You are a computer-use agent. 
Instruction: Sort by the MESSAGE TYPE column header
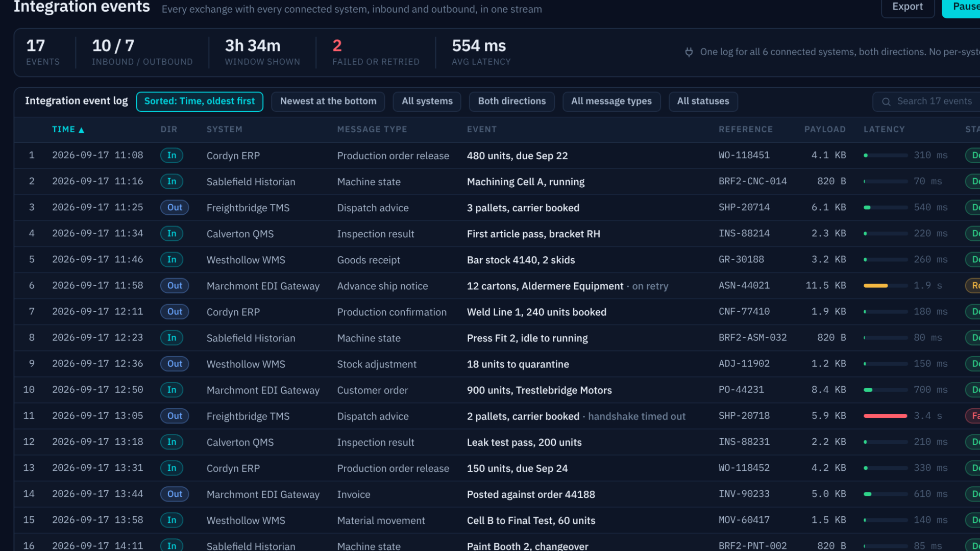coord(372,130)
